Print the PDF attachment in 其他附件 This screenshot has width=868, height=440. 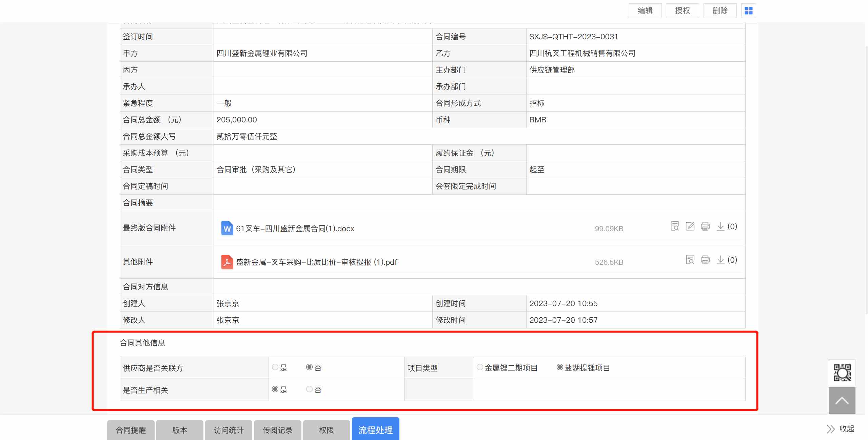coord(705,260)
